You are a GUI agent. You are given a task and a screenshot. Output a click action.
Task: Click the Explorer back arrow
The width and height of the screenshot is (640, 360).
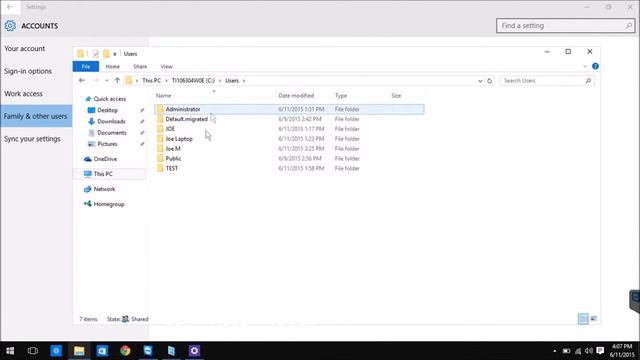[82, 81]
